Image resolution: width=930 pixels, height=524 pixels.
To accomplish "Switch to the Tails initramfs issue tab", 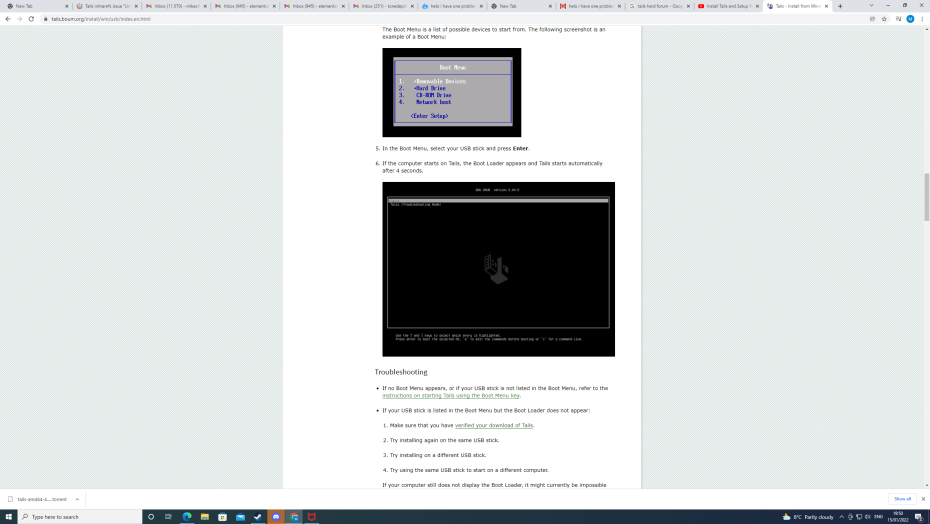I will coord(107,6).
